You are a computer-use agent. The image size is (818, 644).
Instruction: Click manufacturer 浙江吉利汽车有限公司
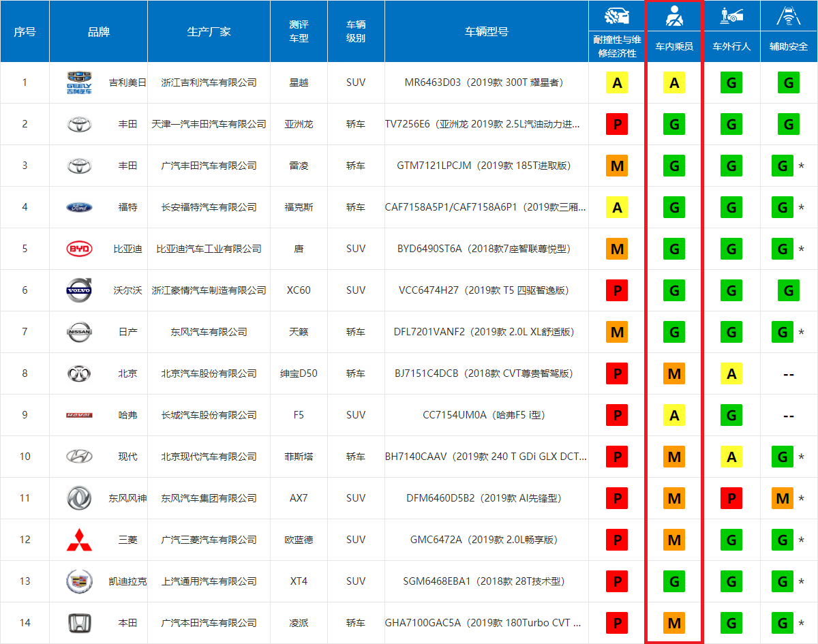pos(209,82)
